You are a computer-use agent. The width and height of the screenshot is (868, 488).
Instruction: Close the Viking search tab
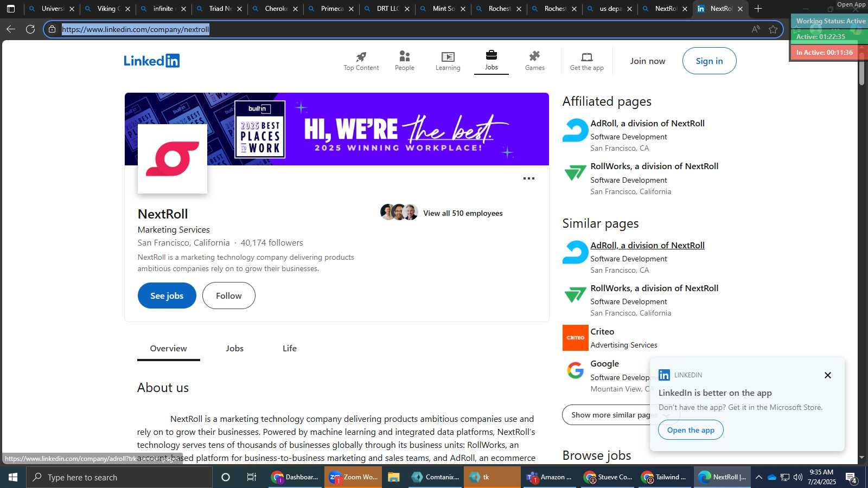(x=128, y=9)
